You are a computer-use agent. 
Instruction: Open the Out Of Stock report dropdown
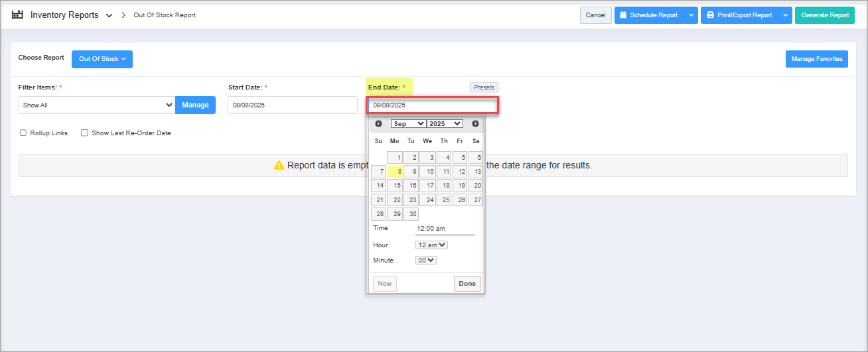pyautogui.click(x=102, y=59)
